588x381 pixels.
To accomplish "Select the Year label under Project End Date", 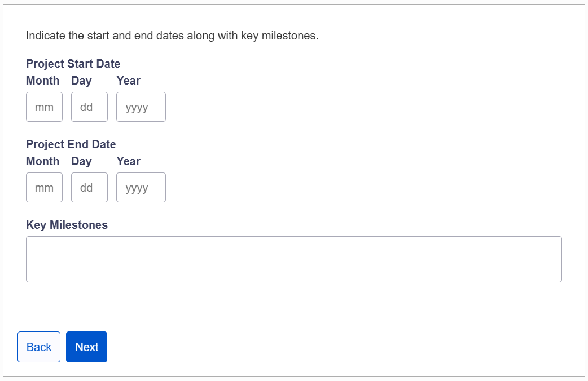I will (128, 161).
